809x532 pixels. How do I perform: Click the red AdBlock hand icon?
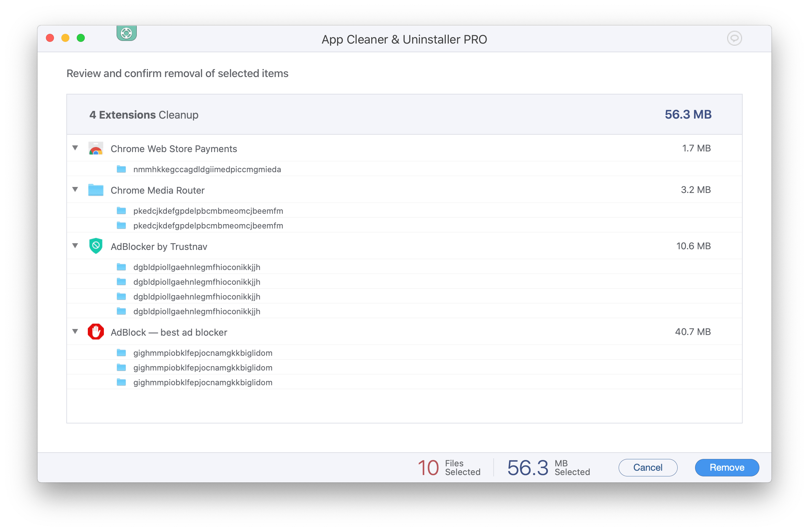pyautogui.click(x=96, y=332)
